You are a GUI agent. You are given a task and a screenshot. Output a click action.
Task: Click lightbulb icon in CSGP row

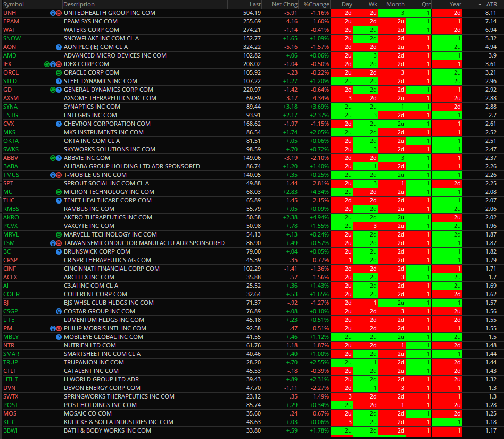point(59,312)
